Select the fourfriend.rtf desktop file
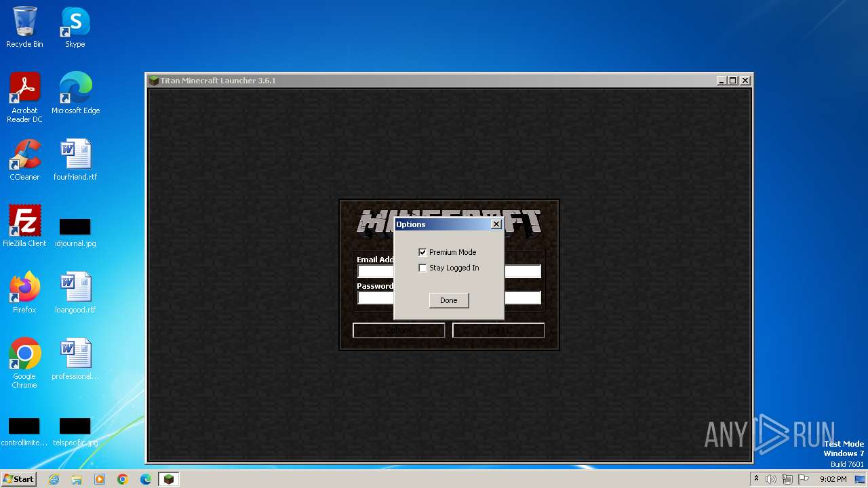Viewport: 868px width, 488px height. [75, 160]
